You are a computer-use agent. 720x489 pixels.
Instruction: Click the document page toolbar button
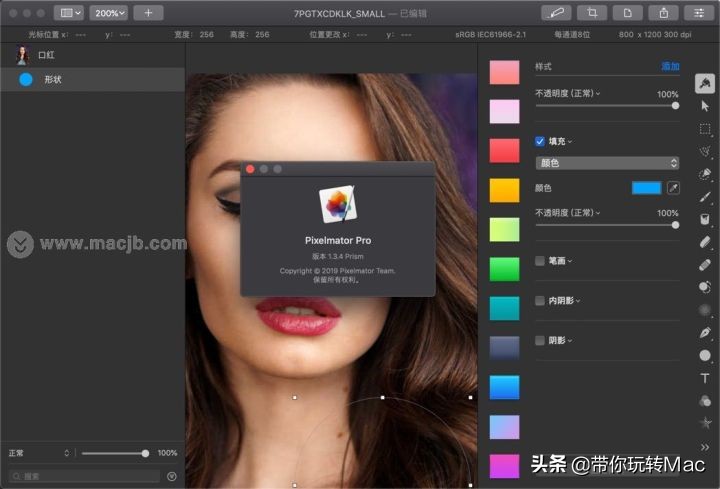(x=628, y=13)
